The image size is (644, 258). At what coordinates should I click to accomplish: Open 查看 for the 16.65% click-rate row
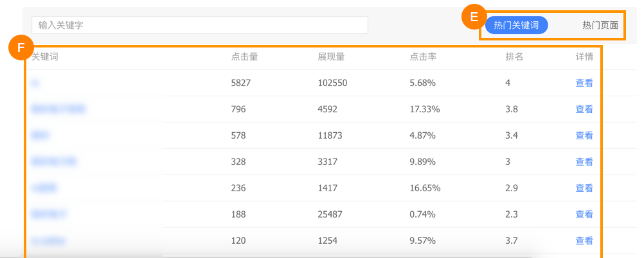(x=584, y=188)
